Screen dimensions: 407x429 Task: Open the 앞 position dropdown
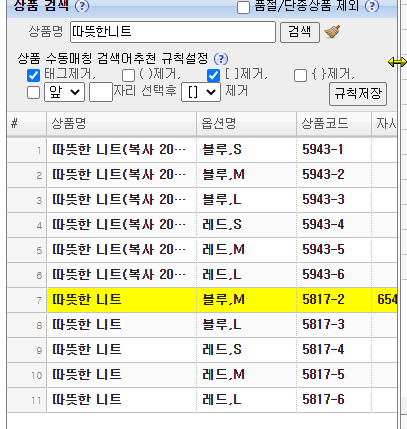[x=64, y=92]
